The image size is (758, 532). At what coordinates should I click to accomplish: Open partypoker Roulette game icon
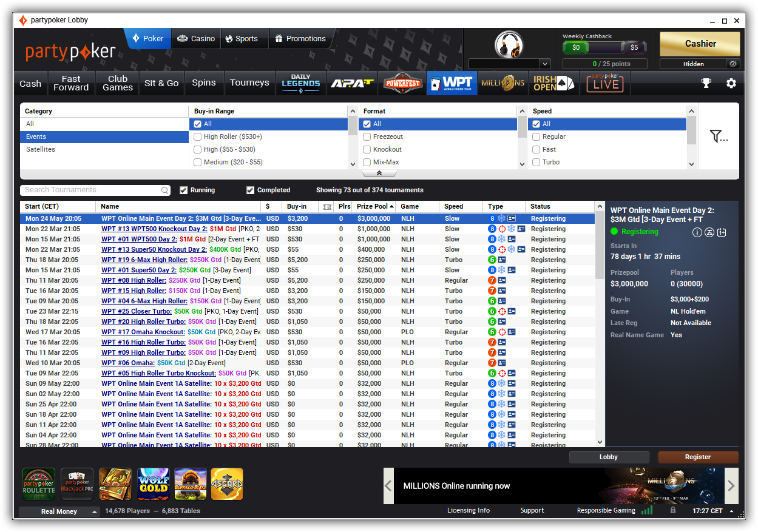pyautogui.click(x=39, y=484)
